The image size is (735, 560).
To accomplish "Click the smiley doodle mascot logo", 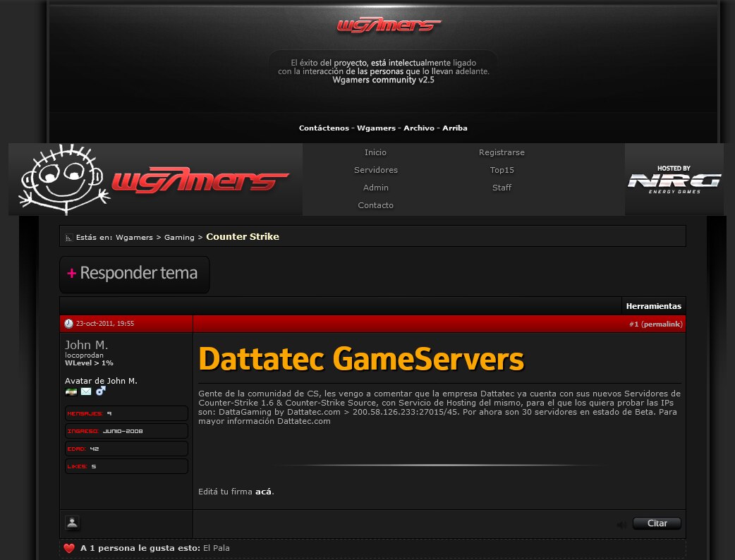I will (64, 179).
